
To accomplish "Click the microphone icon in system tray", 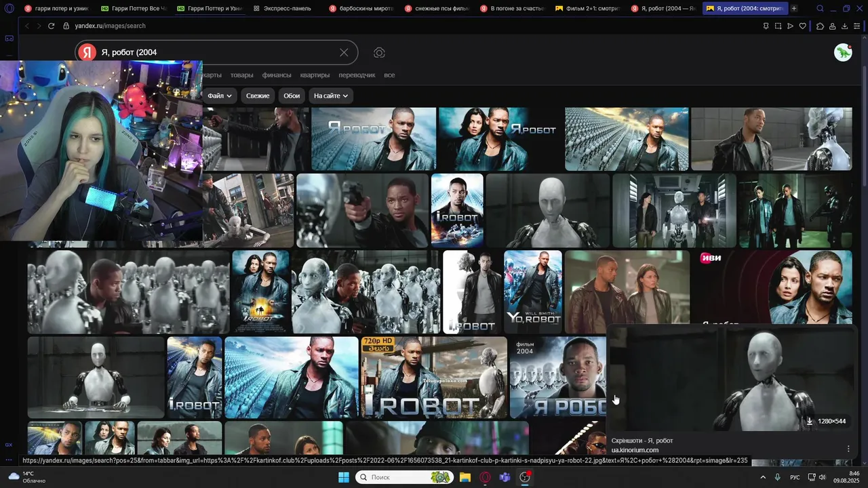I will pos(777,477).
